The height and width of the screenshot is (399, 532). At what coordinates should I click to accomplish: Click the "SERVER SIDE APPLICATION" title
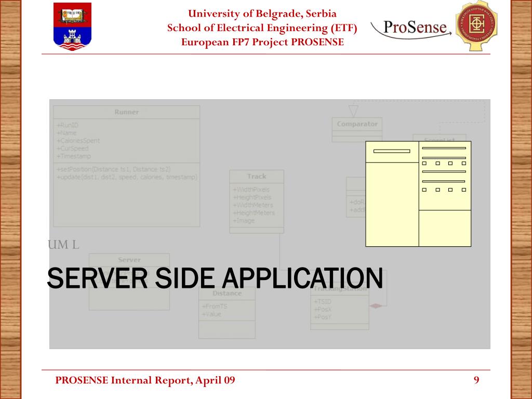(215, 278)
